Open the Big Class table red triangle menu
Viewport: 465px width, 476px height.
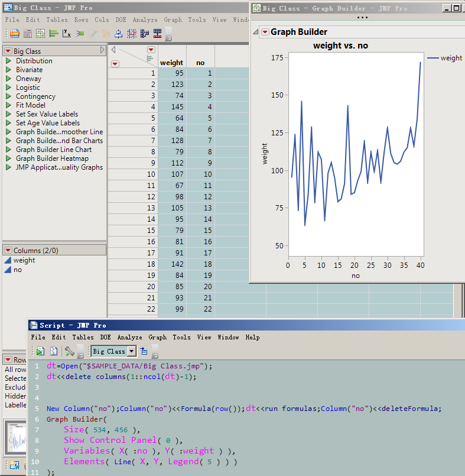8,51
